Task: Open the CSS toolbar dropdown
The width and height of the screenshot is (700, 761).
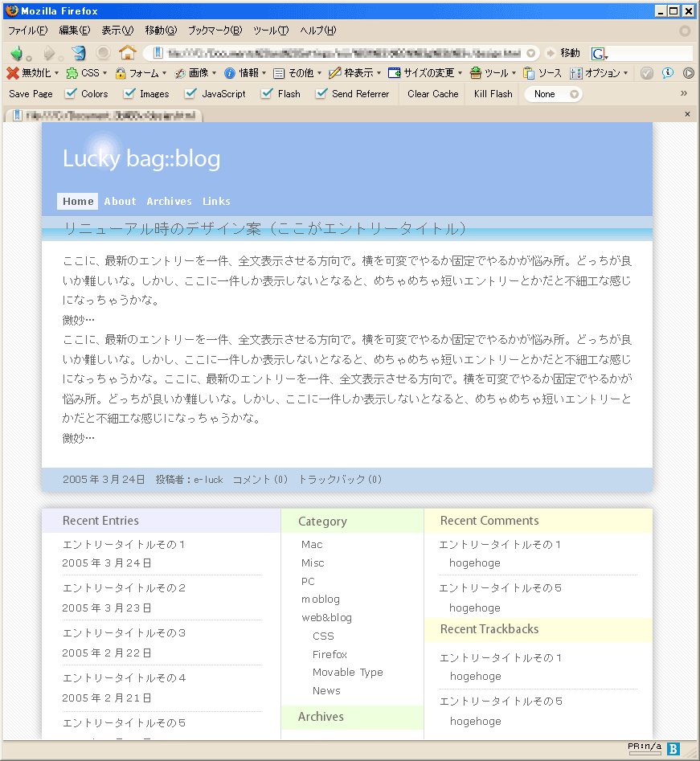Action: [84, 73]
